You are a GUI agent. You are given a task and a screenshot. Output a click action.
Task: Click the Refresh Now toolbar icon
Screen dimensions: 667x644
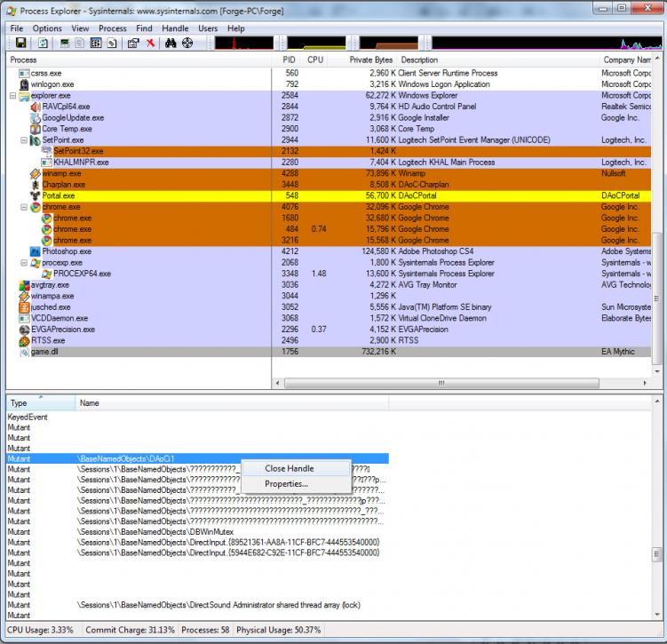point(43,43)
